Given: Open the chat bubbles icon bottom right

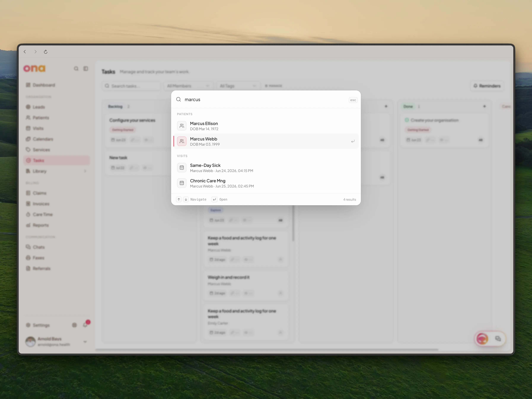Looking at the screenshot, I should click(498, 339).
